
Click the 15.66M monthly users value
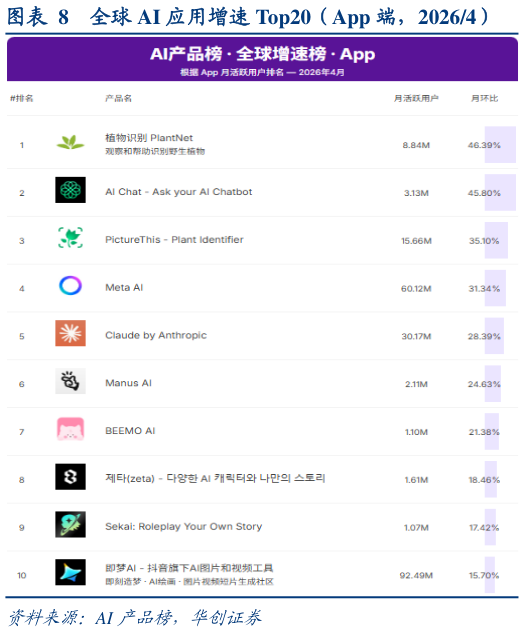click(x=416, y=241)
